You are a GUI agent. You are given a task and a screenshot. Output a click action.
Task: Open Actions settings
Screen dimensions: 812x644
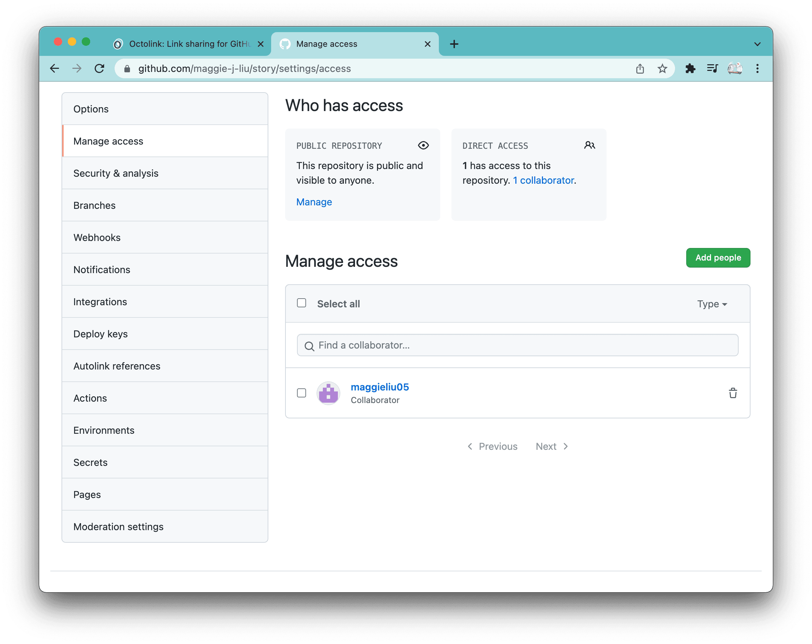(165, 398)
